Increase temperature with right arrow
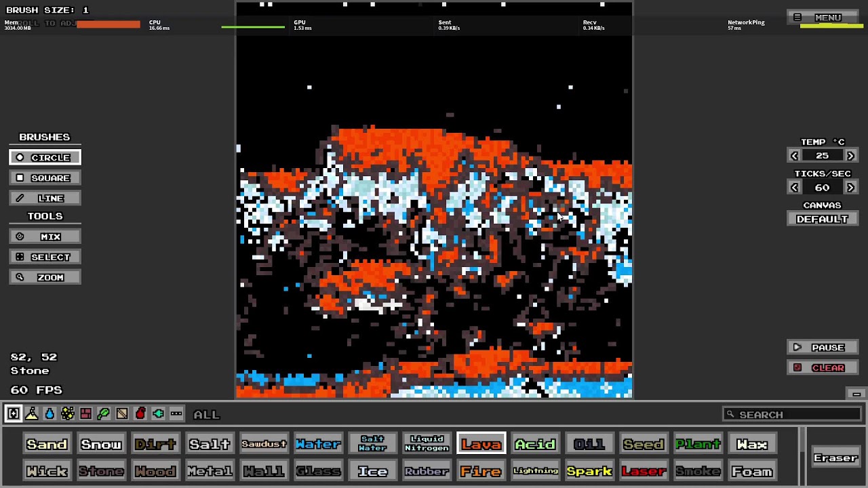The height and width of the screenshot is (488, 868). (850, 156)
